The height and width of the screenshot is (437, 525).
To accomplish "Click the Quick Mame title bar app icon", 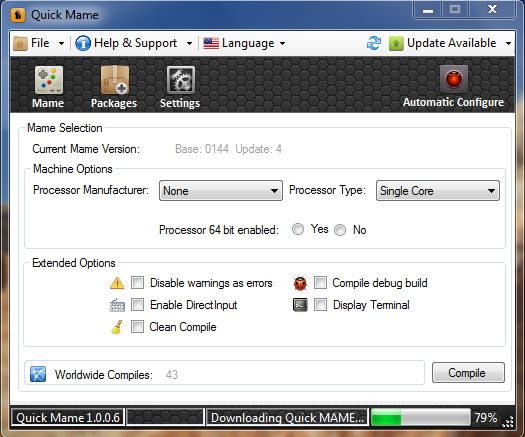I will pos(18,15).
